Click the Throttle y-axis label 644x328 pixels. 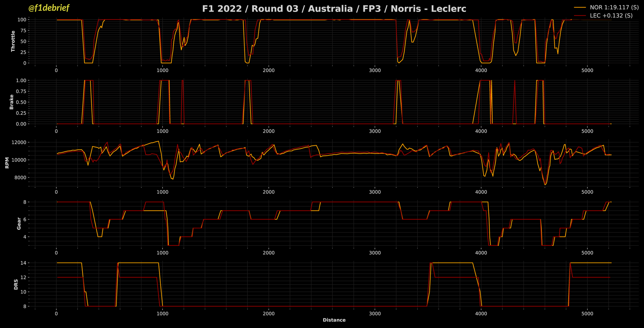[13, 41]
